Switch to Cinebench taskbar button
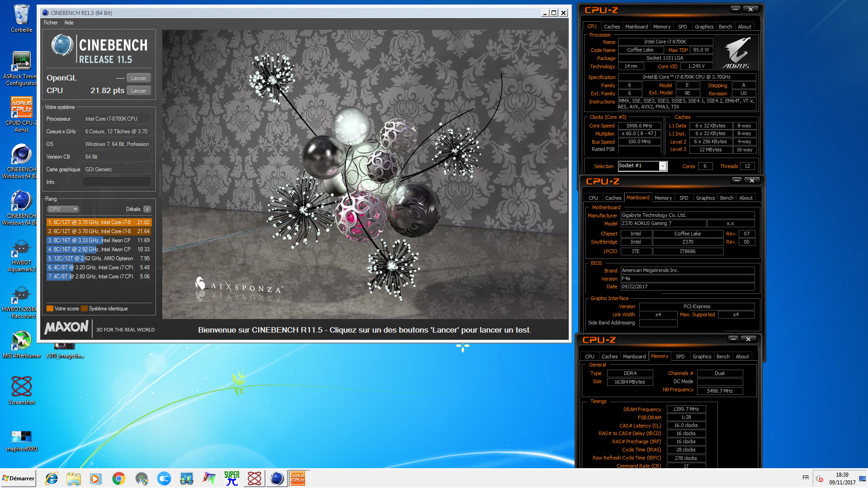 pyautogui.click(x=277, y=479)
